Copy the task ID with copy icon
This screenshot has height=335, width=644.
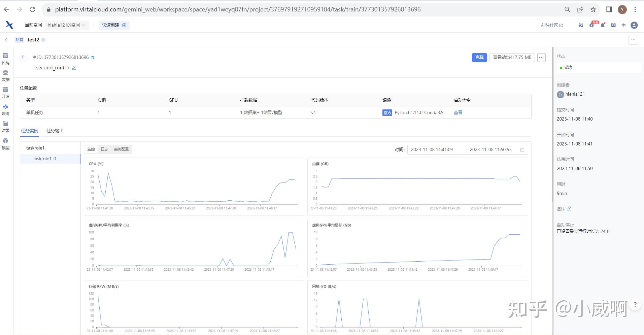93,58
